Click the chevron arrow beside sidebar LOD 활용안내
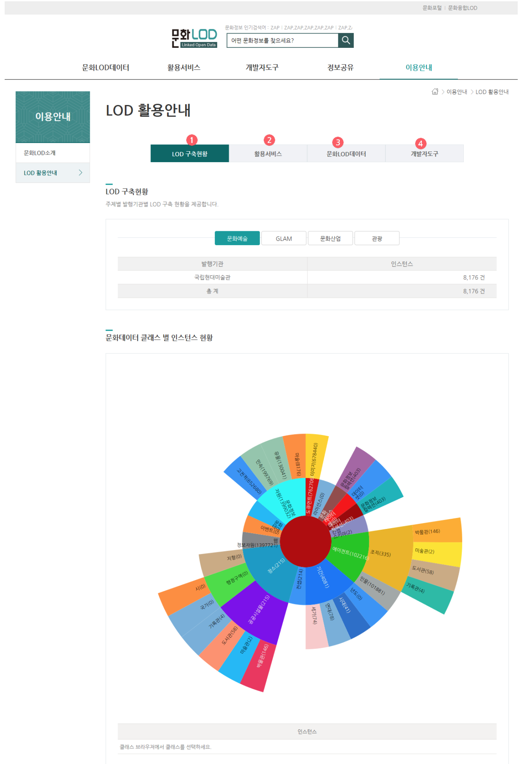The image size is (532, 764). coord(80,173)
